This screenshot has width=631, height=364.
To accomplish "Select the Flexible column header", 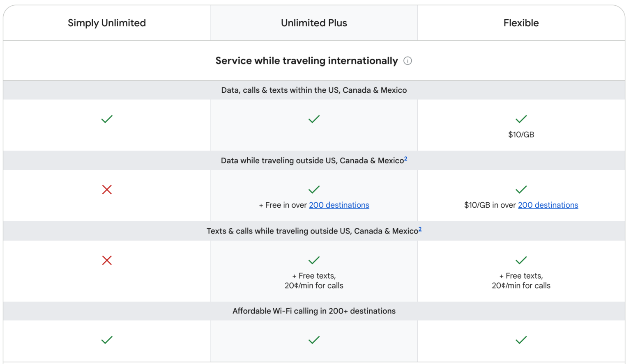I will 520,23.
